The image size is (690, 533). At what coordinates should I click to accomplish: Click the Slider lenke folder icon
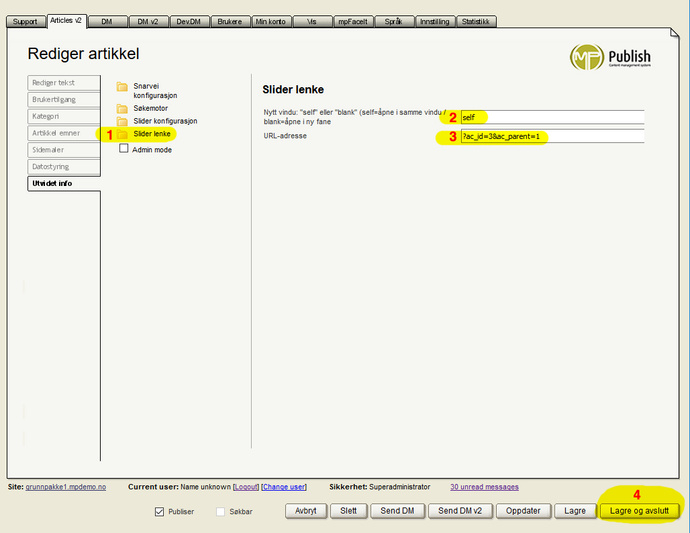coord(123,134)
